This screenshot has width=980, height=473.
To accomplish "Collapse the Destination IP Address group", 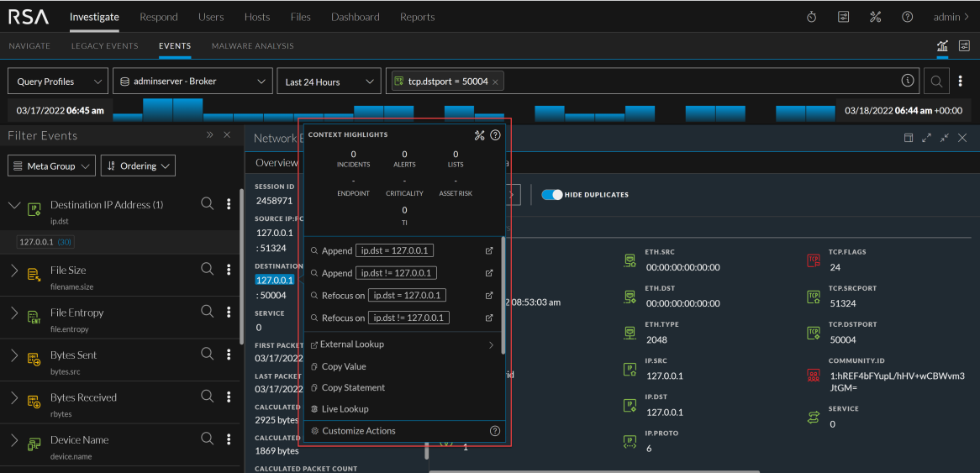I will 14,205.
